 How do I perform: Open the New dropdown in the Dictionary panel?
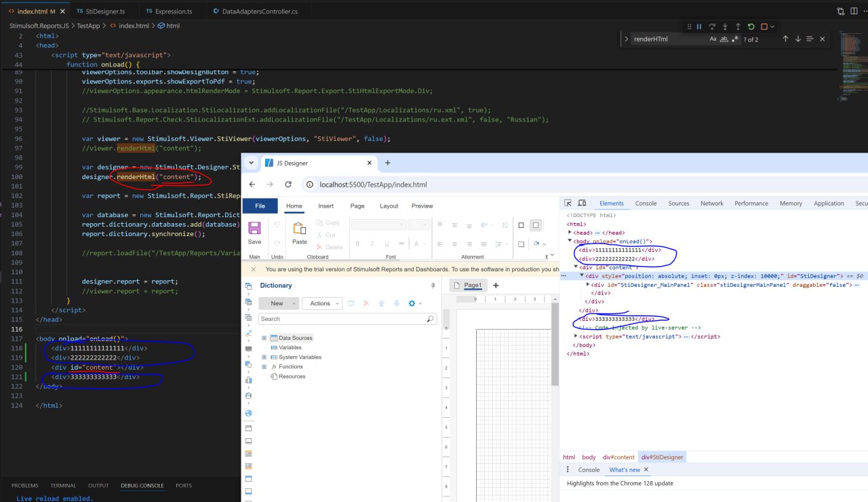point(279,303)
